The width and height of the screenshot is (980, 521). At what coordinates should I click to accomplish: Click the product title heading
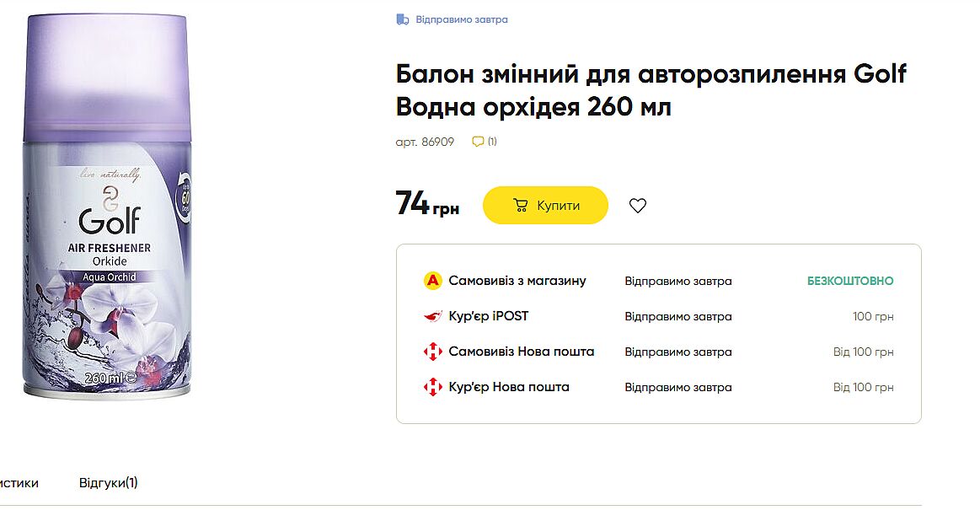(x=651, y=91)
